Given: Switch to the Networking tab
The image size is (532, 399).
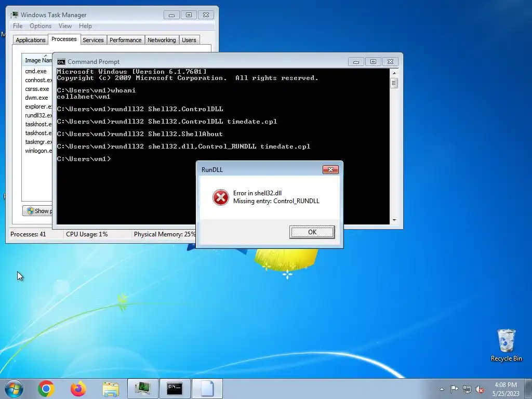Looking at the screenshot, I should point(162,40).
